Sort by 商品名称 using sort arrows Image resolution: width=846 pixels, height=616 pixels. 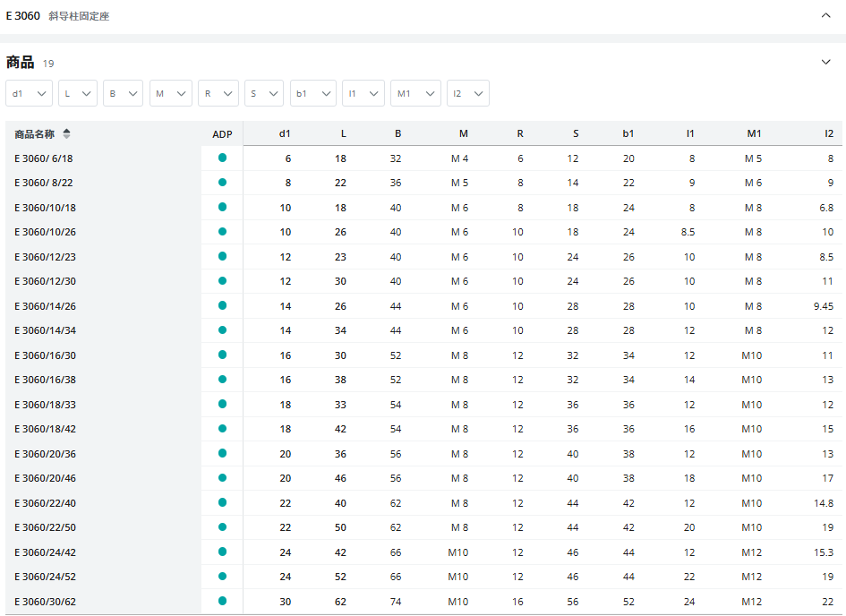66,133
